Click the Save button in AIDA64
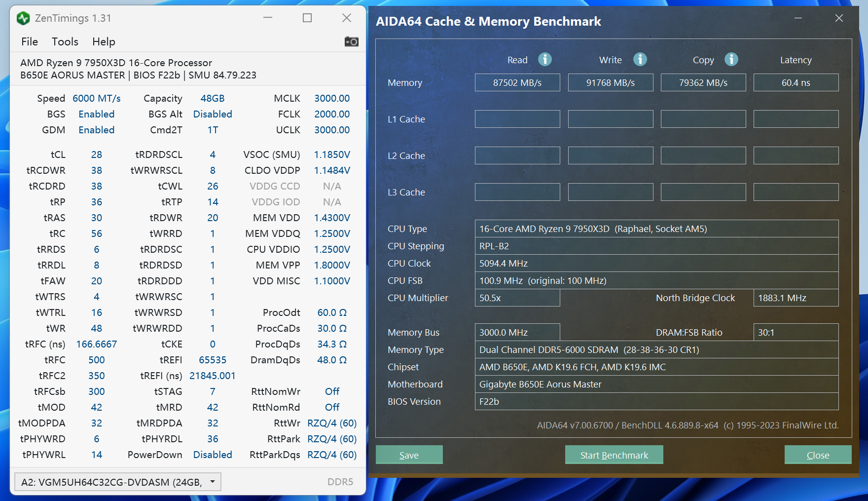Screen dimensions: 868x501 [x=409, y=455]
